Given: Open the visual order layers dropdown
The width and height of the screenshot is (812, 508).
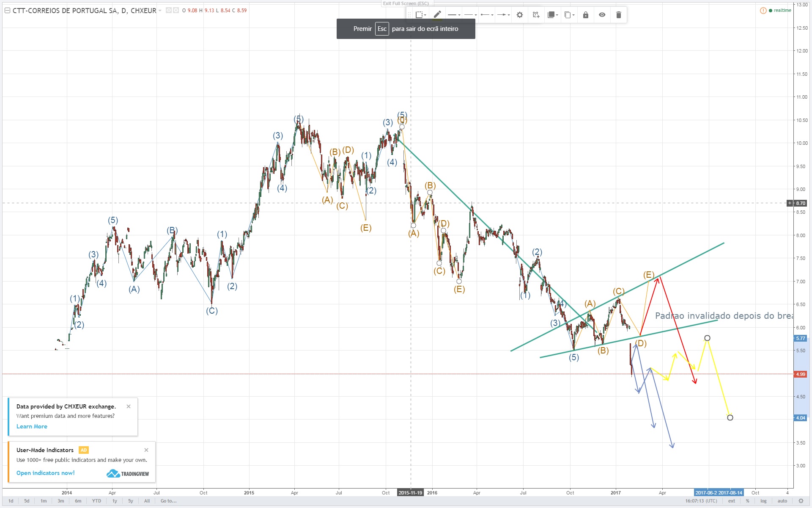Looking at the screenshot, I should point(553,15).
